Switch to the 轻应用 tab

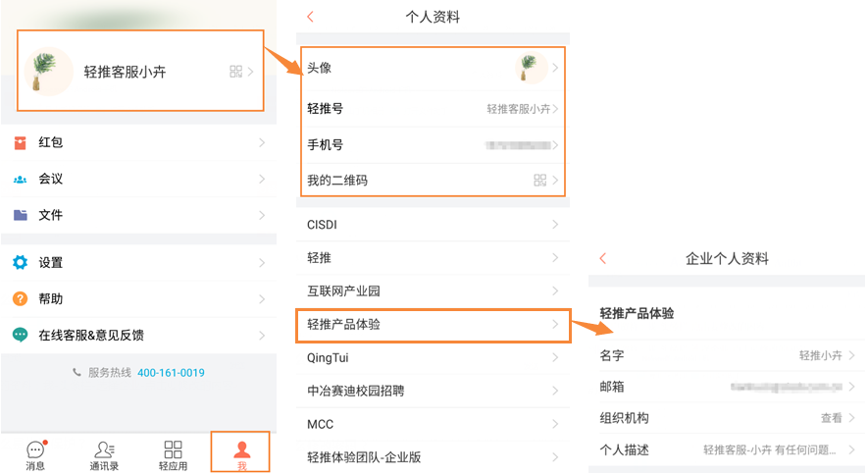pyautogui.click(x=173, y=455)
